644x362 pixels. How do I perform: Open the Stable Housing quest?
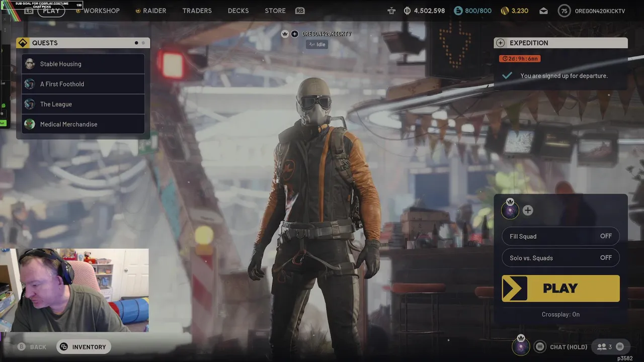point(83,64)
